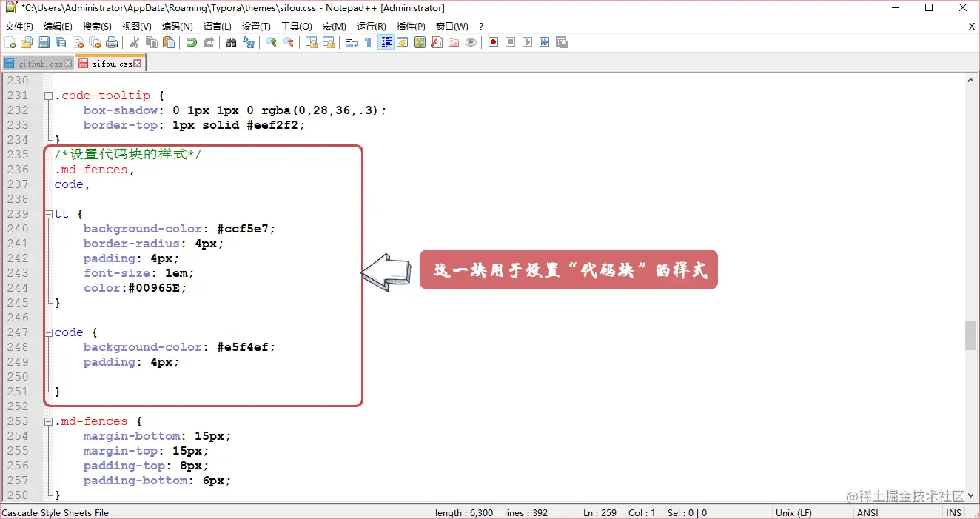Collapse the .md-fences code block fold
This screenshot has width=980, height=519.
47,421
